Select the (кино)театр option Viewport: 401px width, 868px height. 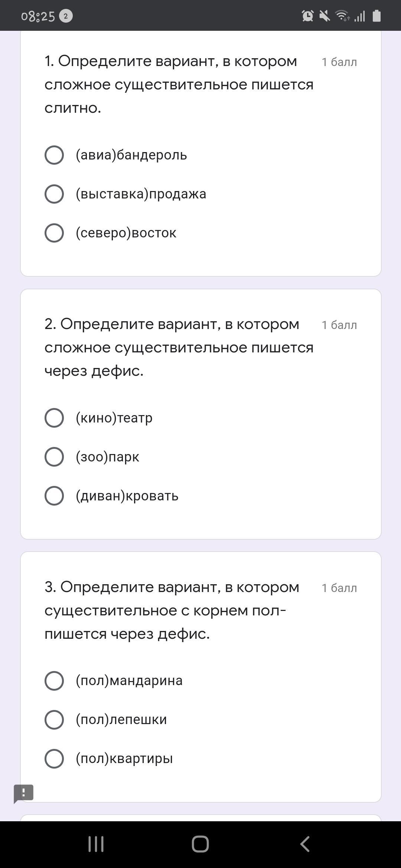click(x=54, y=418)
